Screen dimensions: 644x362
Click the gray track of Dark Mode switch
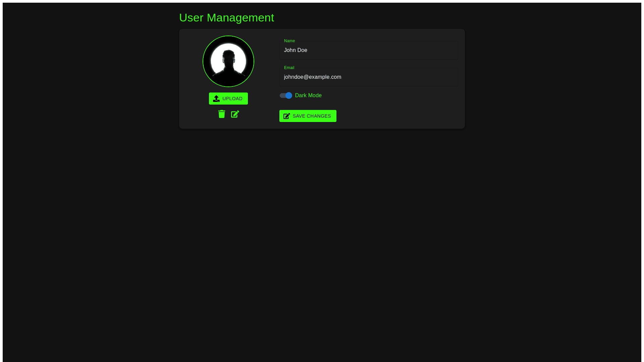point(282,96)
